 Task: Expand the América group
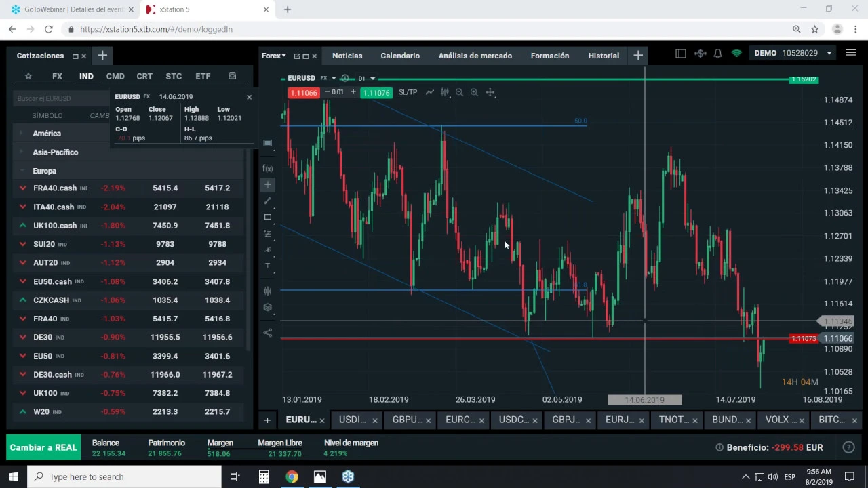coord(22,134)
